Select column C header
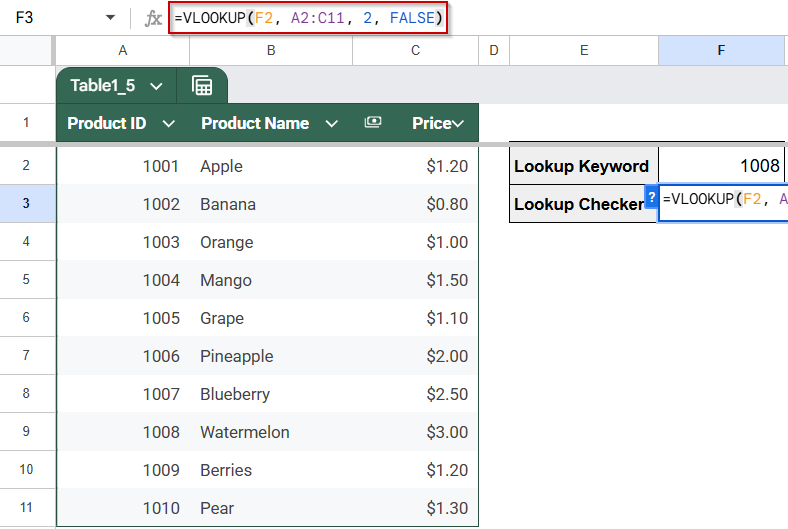This screenshot has width=788, height=529. click(415, 50)
